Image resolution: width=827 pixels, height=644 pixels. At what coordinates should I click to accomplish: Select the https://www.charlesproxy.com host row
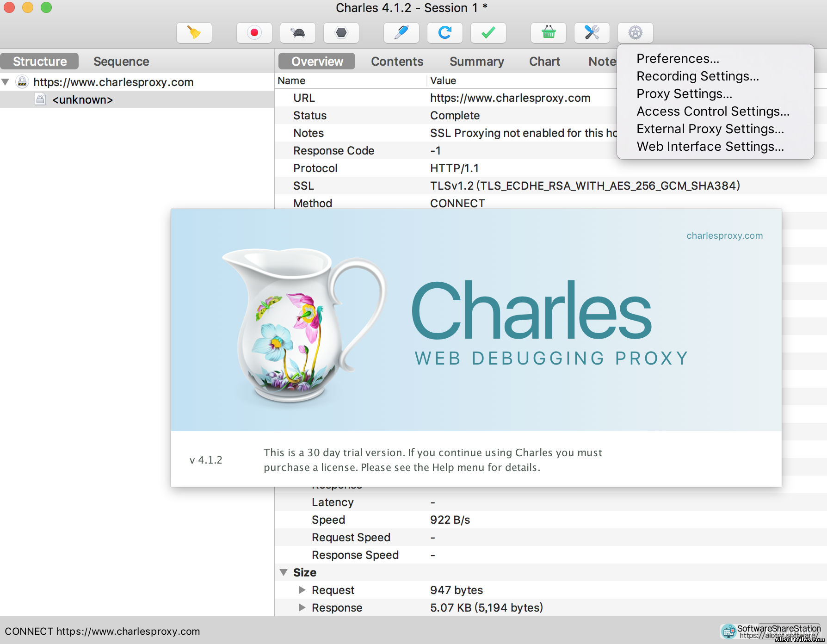[x=137, y=82]
